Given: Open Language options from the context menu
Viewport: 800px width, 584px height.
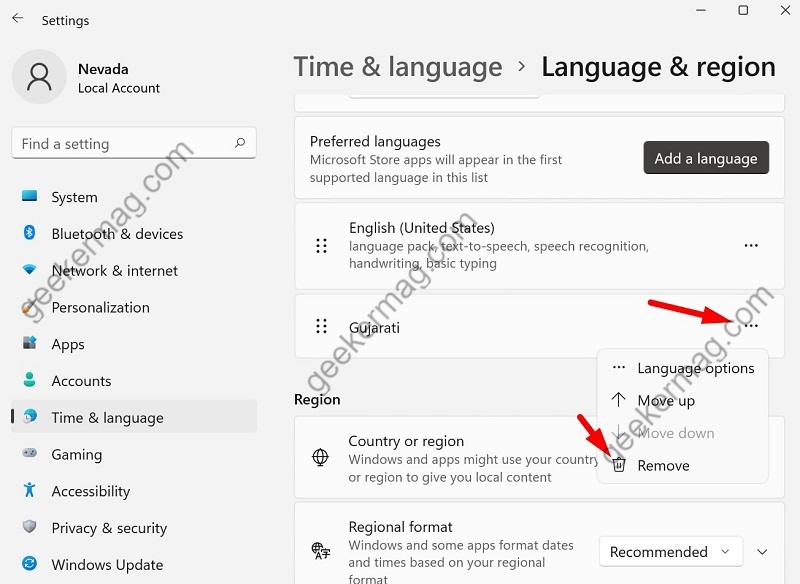Looking at the screenshot, I should (x=683, y=368).
